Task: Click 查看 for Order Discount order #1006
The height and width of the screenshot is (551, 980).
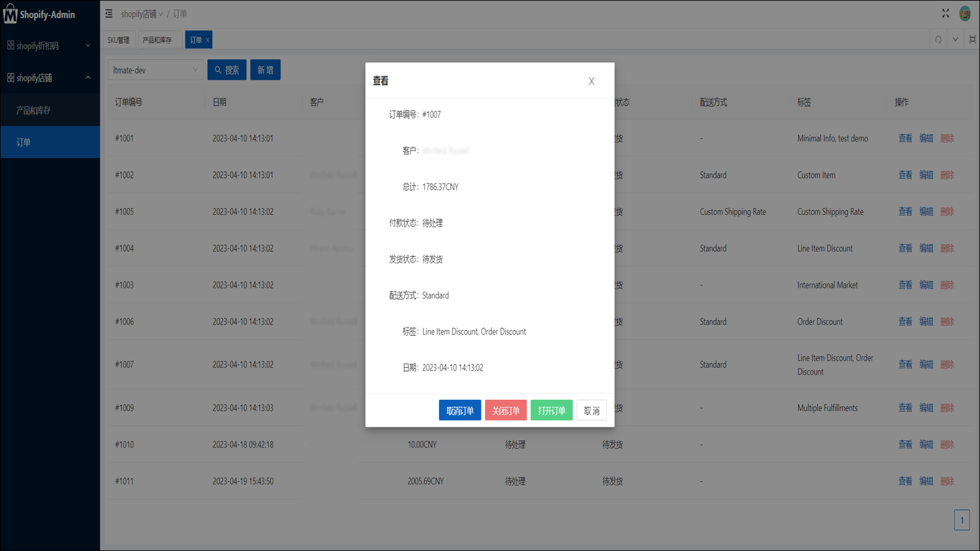Action: tap(905, 322)
